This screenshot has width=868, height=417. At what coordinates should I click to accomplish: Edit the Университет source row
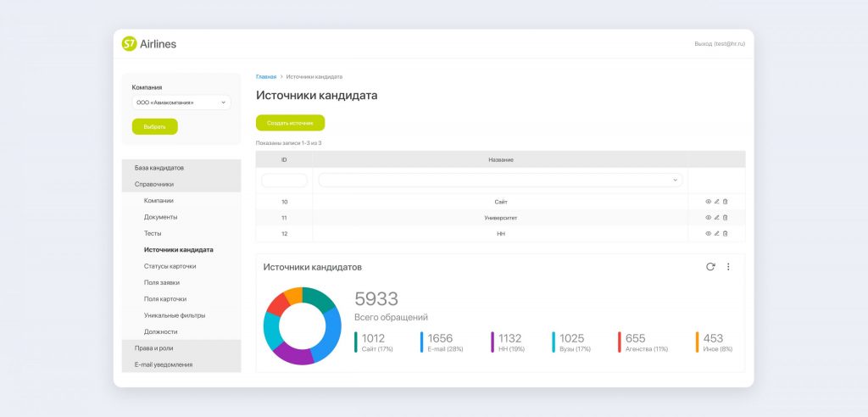point(717,218)
